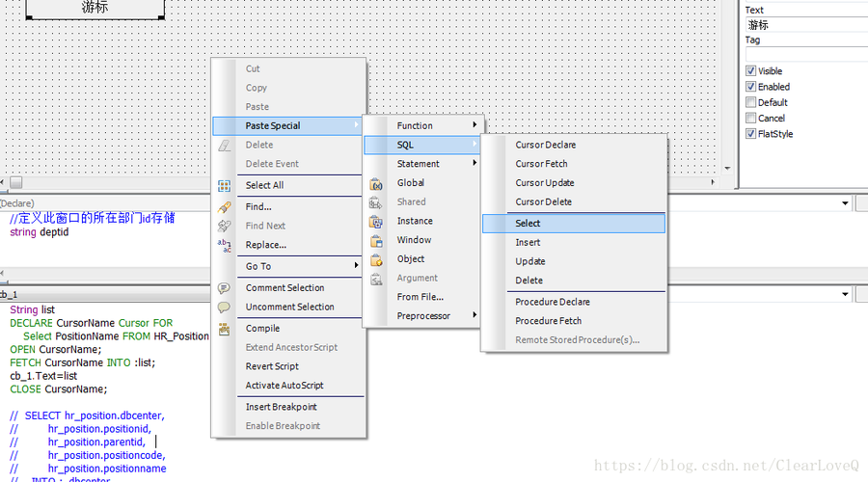The height and width of the screenshot is (482, 868).
Task: Expand the Paste Special submenu arrow
Action: (357, 125)
